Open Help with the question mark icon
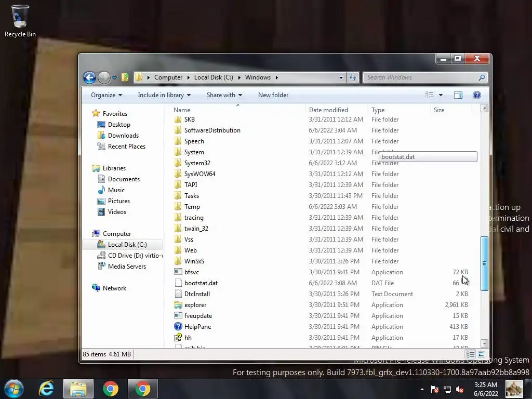This screenshot has width=532, height=399. [477, 95]
